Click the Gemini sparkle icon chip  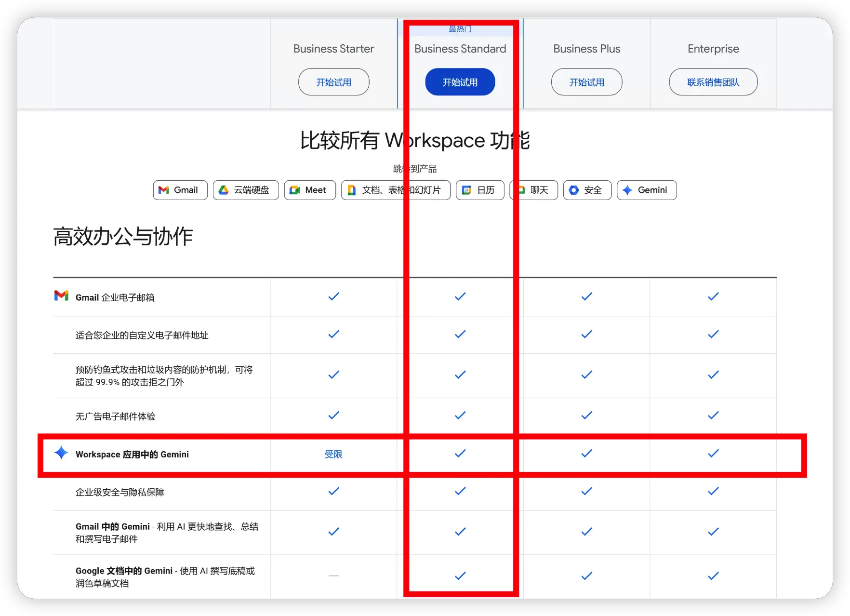(x=628, y=190)
